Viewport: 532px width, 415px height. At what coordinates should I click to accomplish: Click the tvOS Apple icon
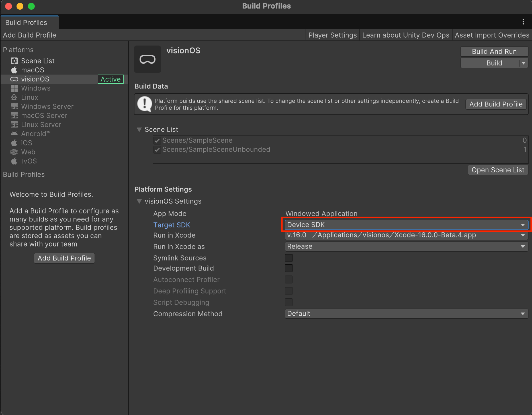coord(14,161)
